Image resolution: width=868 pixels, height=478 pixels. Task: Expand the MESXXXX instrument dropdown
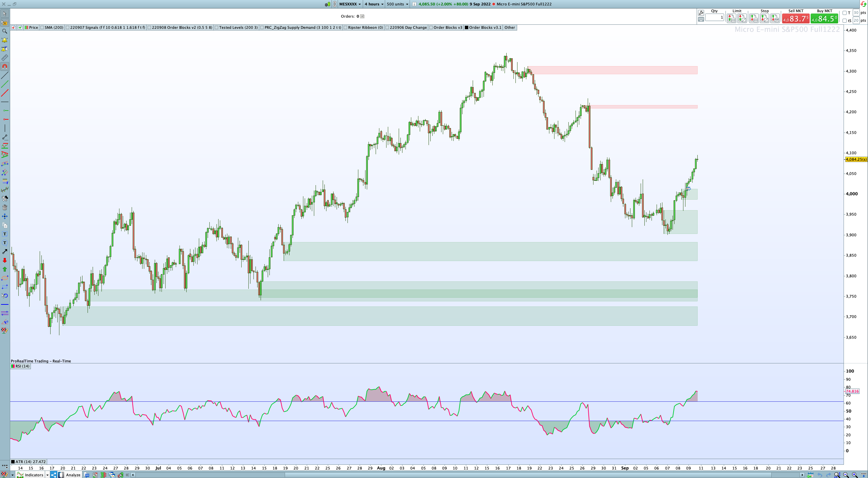click(x=350, y=4)
